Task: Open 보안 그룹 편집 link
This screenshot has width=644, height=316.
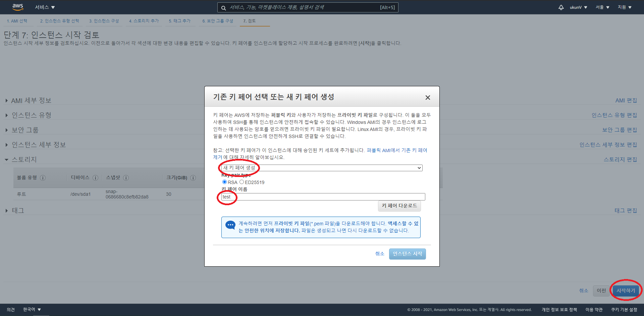Action: [x=620, y=130]
